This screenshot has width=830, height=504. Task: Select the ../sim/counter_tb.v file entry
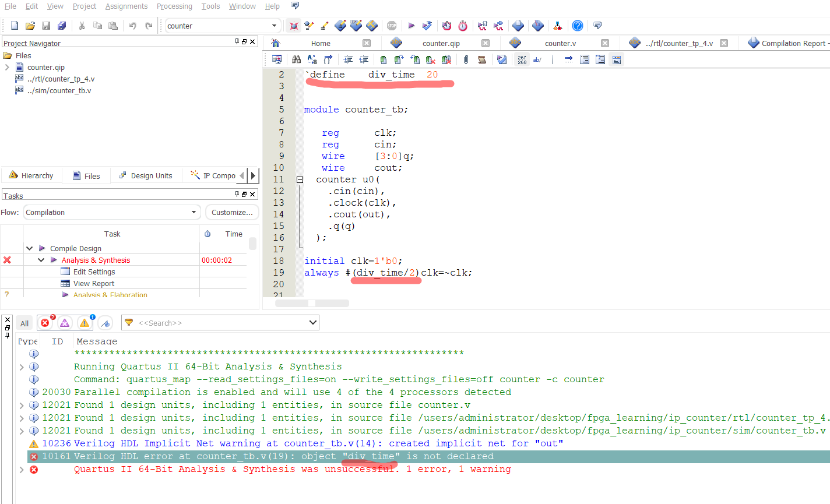coord(59,90)
